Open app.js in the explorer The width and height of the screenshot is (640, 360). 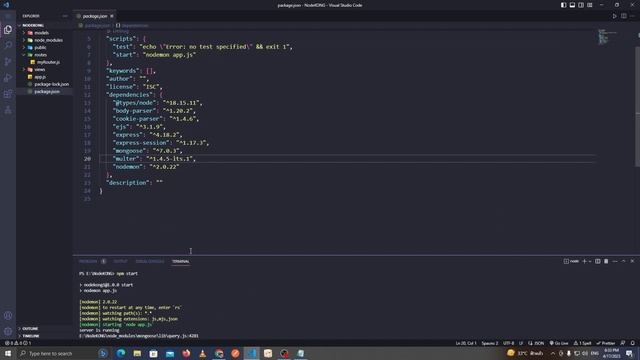[40, 77]
